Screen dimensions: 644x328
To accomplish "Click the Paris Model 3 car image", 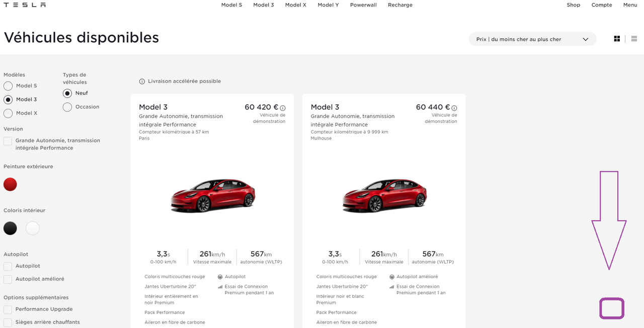I will point(212,195).
